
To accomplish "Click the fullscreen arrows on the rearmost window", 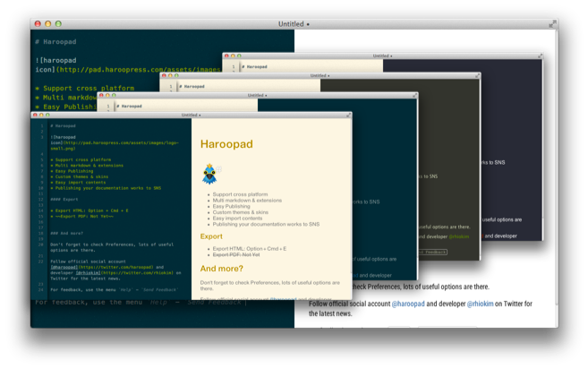I will tap(552, 22).
